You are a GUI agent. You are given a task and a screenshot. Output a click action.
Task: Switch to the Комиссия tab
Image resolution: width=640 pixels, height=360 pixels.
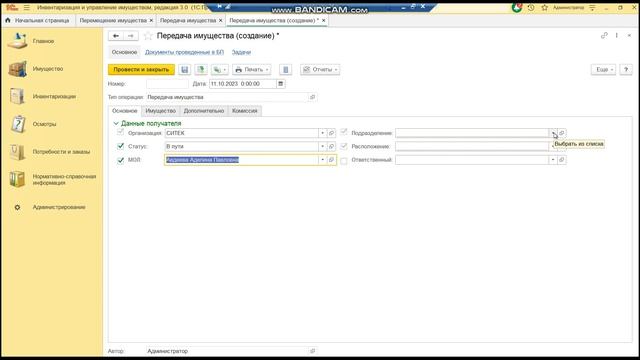tap(244, 111)
